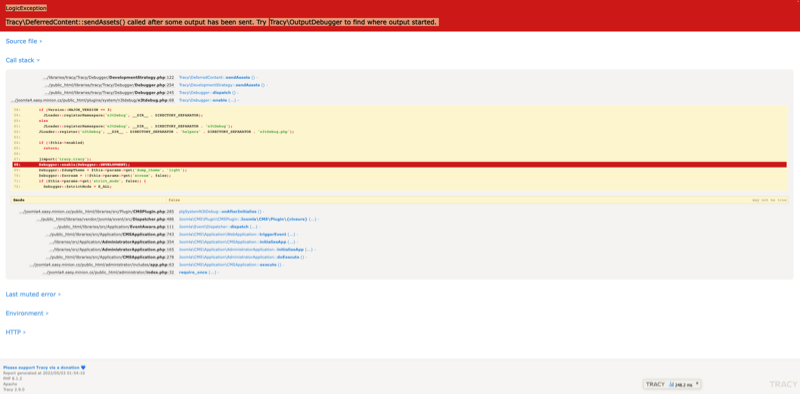Click Please support Tracy via a donation
The width and height of the screenshot is (800, 394).
pos(41,367)
